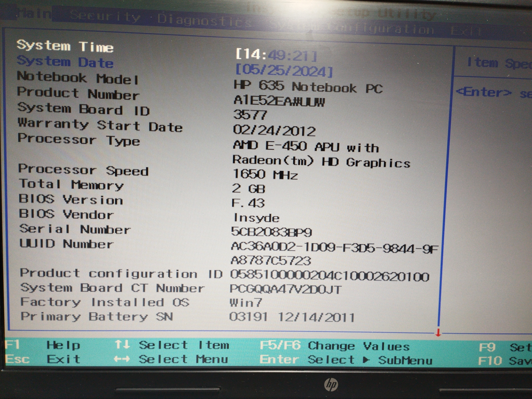
Task: Select the Processor Speed label
Action: [x=83, y=170]
